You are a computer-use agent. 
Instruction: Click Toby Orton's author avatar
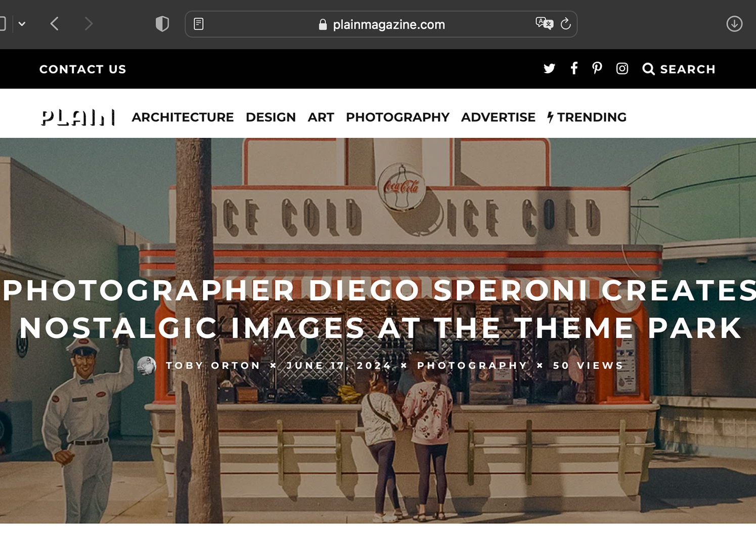[147, 365]
